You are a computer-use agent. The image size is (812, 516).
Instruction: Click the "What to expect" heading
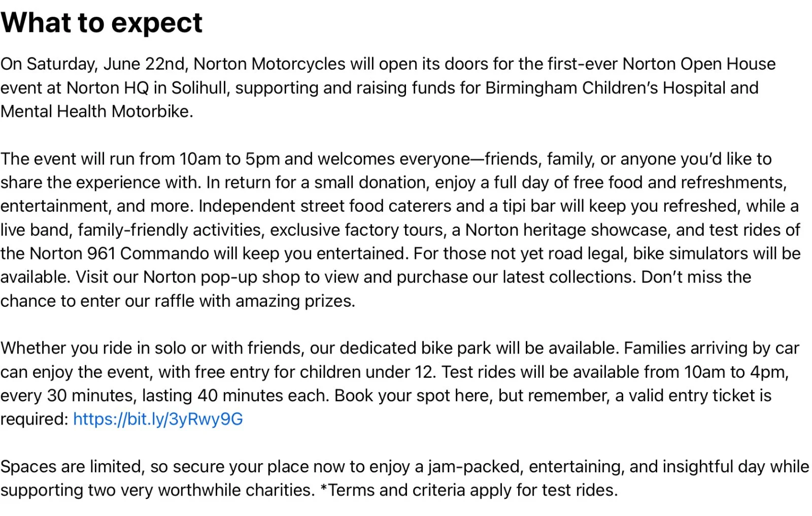click(101, 23)
